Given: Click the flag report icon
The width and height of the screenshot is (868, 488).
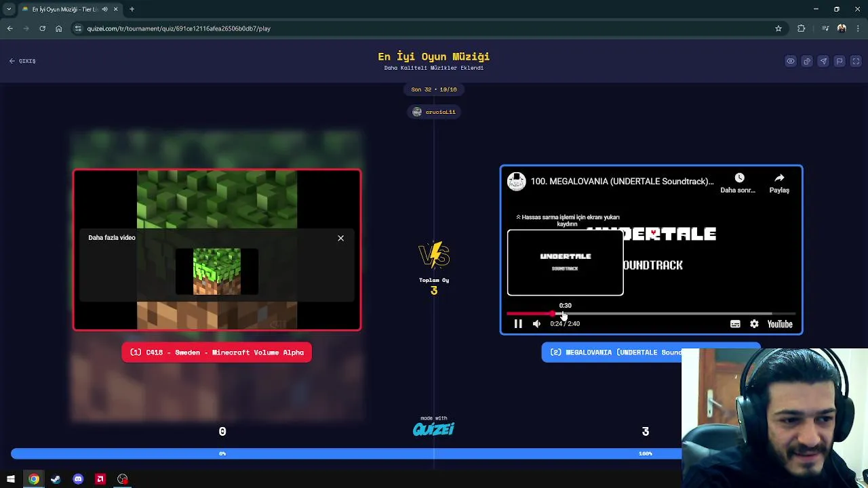Looking at the screenshot, I should click(x=840, y=61).
